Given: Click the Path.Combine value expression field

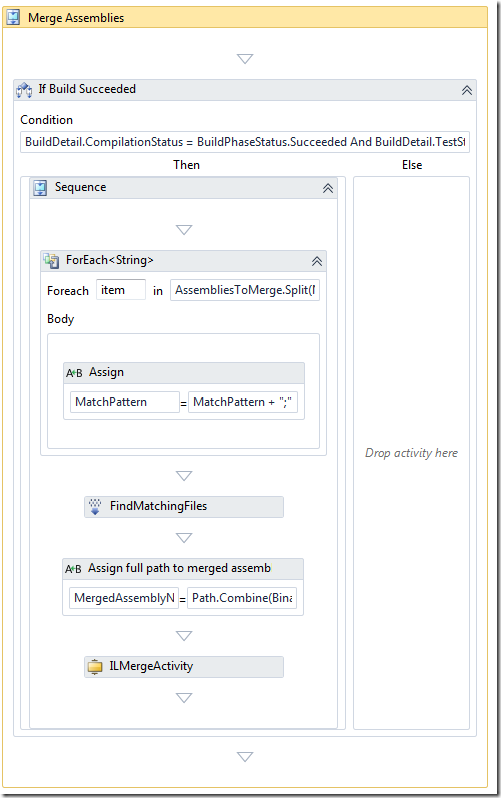Looking at the screenshot, I should point(242,598).
